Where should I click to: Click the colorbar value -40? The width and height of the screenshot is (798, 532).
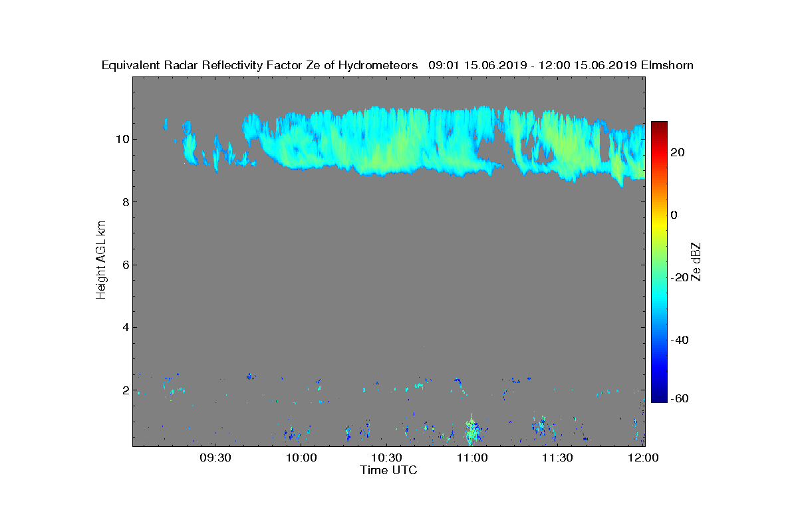pyautogui.click(x=679, y=340)
